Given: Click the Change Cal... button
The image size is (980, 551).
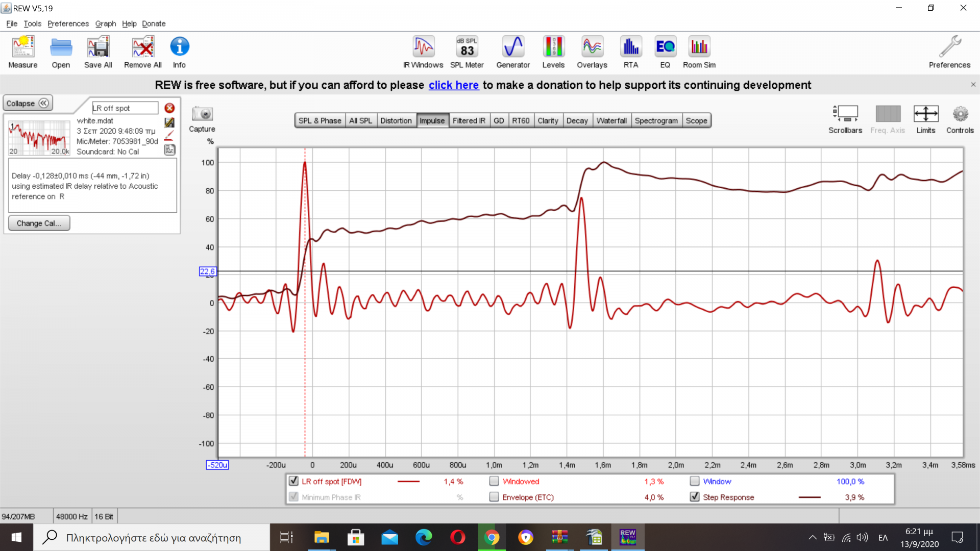Looking at the screenshot, I should click(x=39, y=223).
